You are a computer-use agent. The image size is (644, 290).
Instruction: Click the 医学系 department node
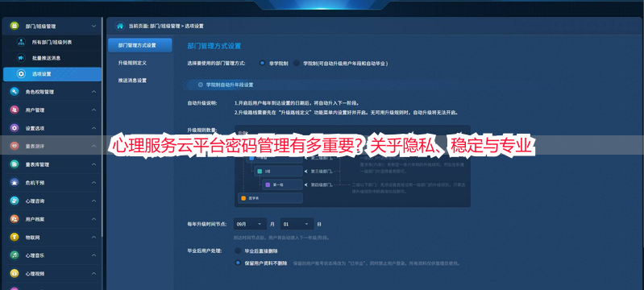pos(270,198)
